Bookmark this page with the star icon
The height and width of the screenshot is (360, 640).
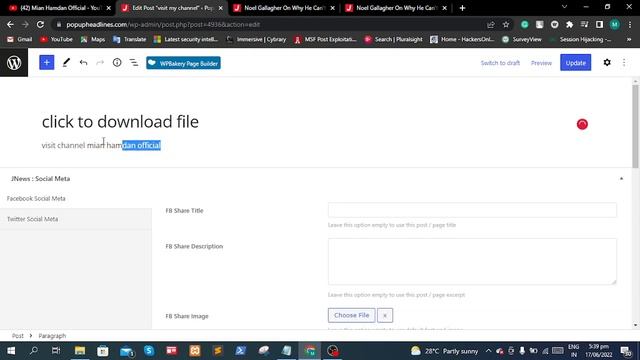pos(506,25)
